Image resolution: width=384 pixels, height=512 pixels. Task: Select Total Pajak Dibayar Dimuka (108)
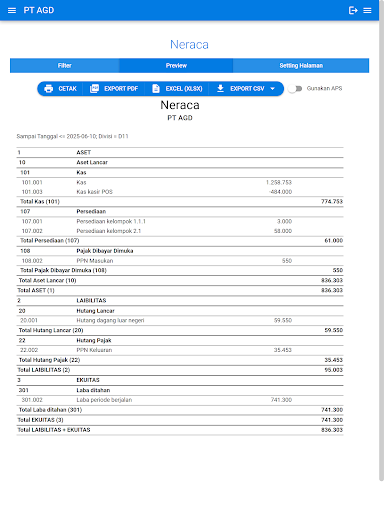click(180, 270)
